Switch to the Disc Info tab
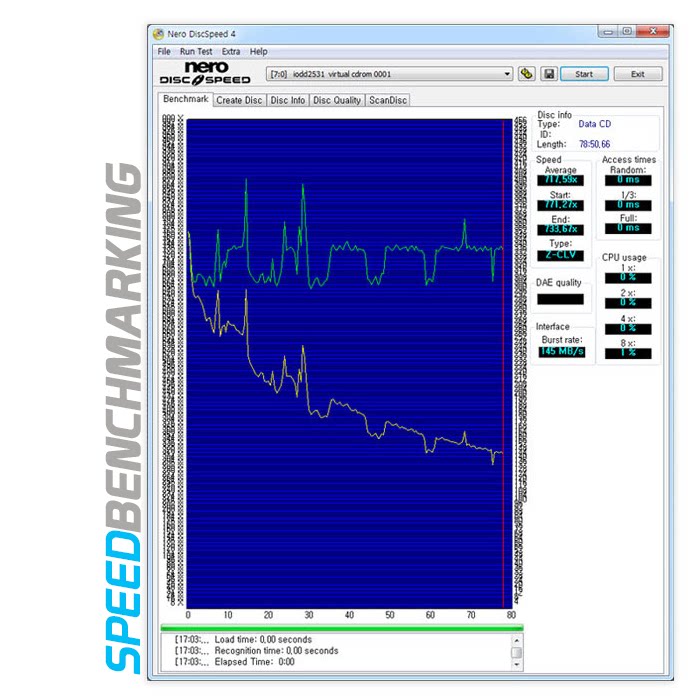This screenshot has height=700, width=700. coord(288,100)
